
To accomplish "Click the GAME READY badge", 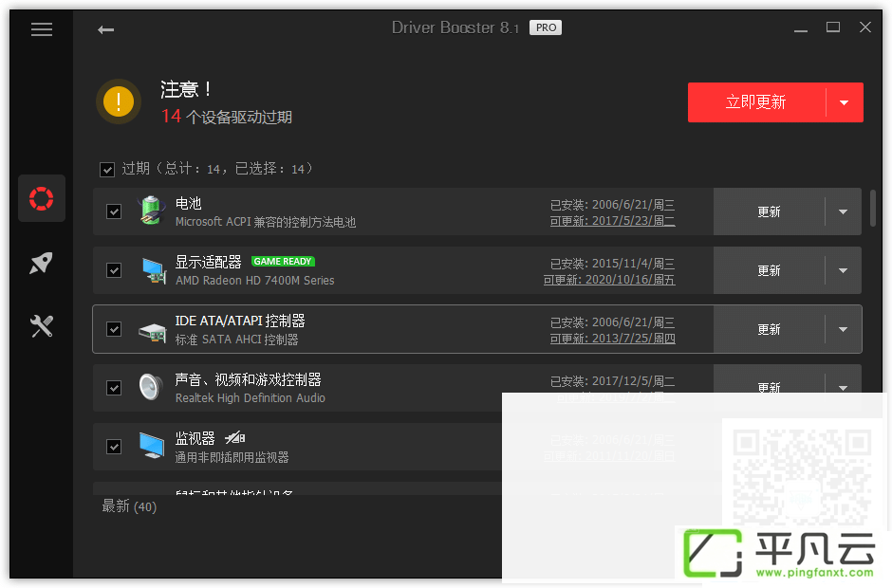I will 283,262.
